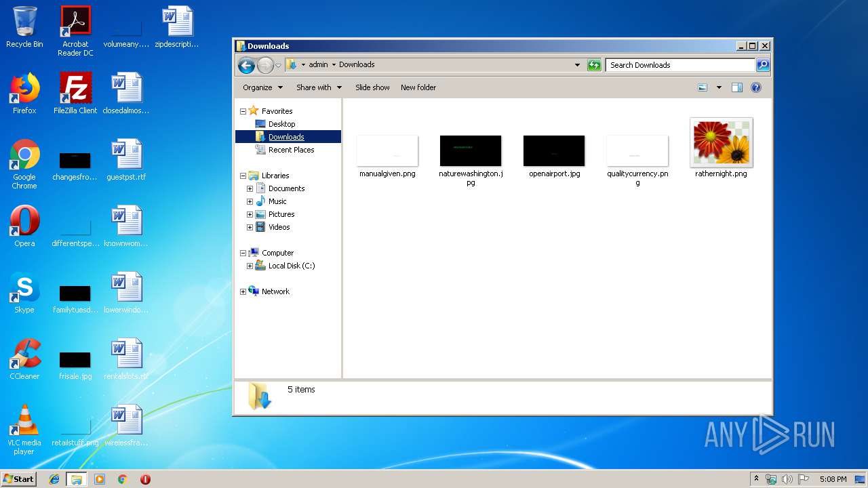Click the network tray icon
Viewport: 868px width, 488px height.
[x=771, y=479]
